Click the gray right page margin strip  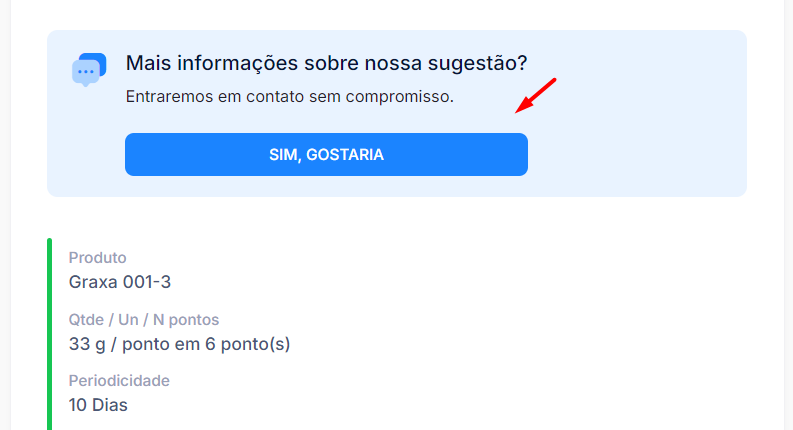788,215
